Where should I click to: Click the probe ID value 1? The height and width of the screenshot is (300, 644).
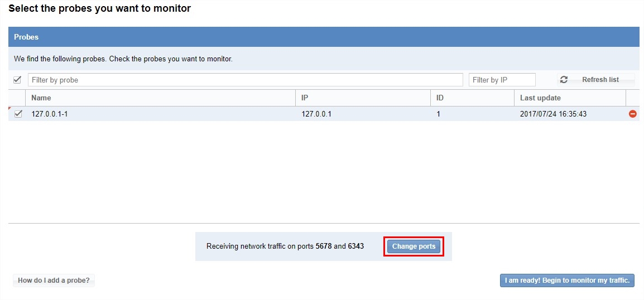tap(439, 114)
